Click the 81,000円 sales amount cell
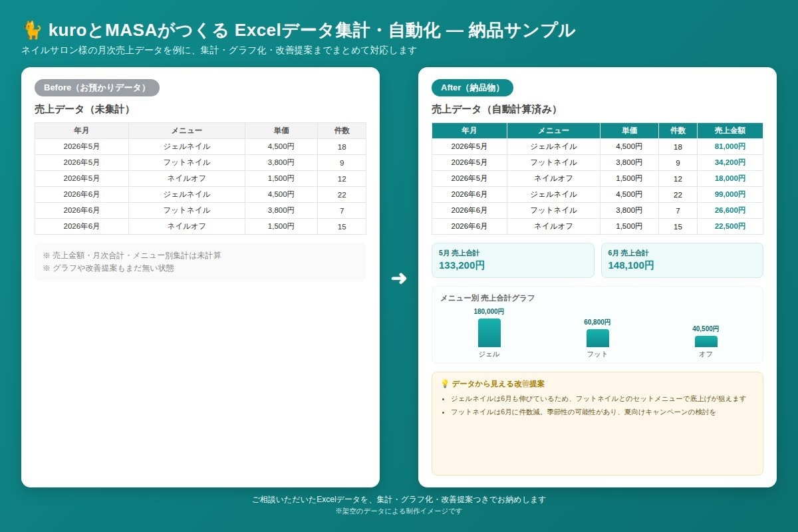This screenshot has height=532, width=798. (x=730, y=146)
